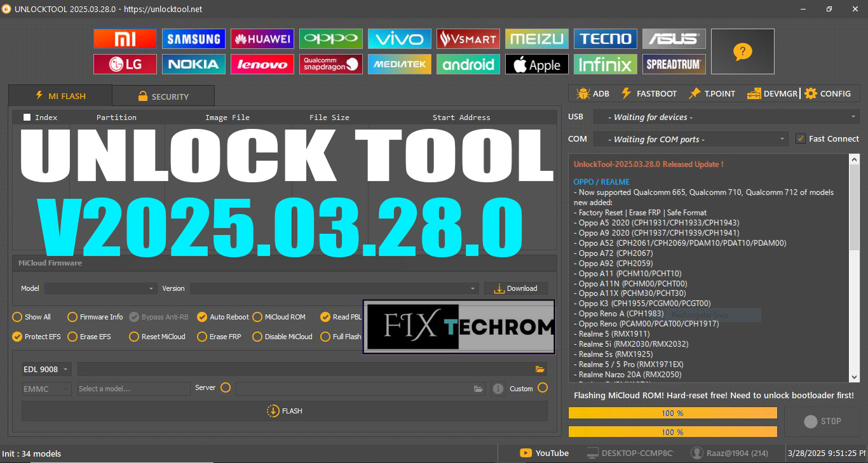Image resolution: width=868 pixels, height=463 pixels.
Task: Select the Meizu brand icon
Action: pos(537,39)
